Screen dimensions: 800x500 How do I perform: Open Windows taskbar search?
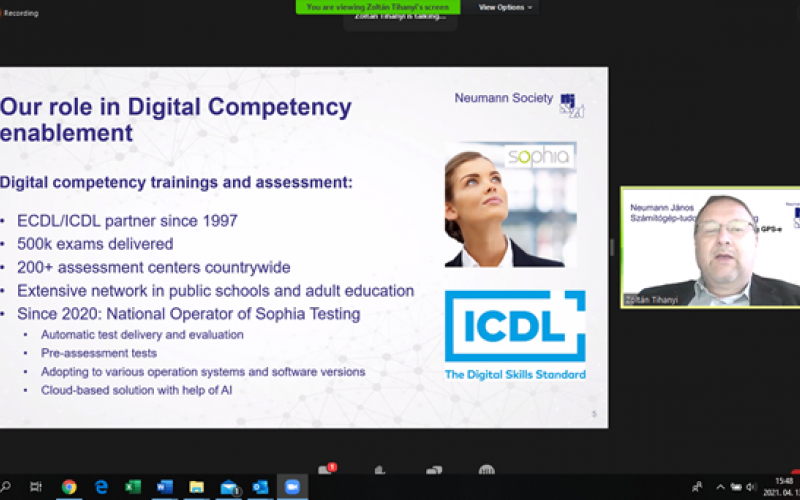(6, 487)
